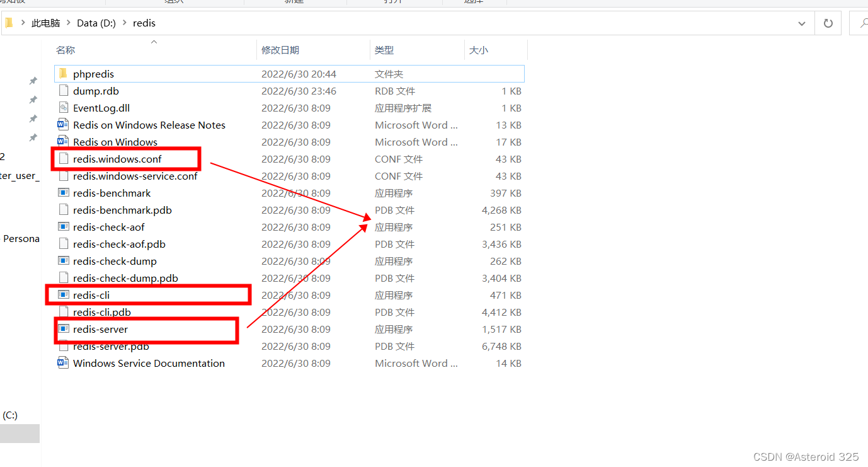
Task: Click the RDB 文件 type cell
Action: 395,91
